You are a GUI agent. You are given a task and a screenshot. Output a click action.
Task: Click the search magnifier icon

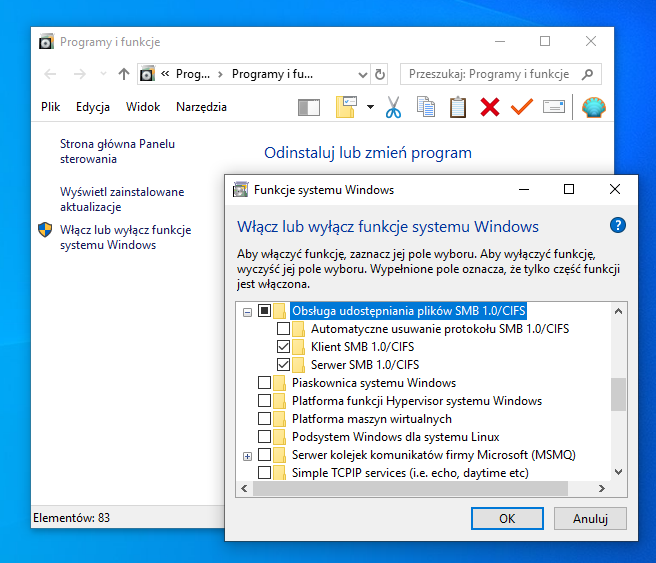click(x=587, y=74)
